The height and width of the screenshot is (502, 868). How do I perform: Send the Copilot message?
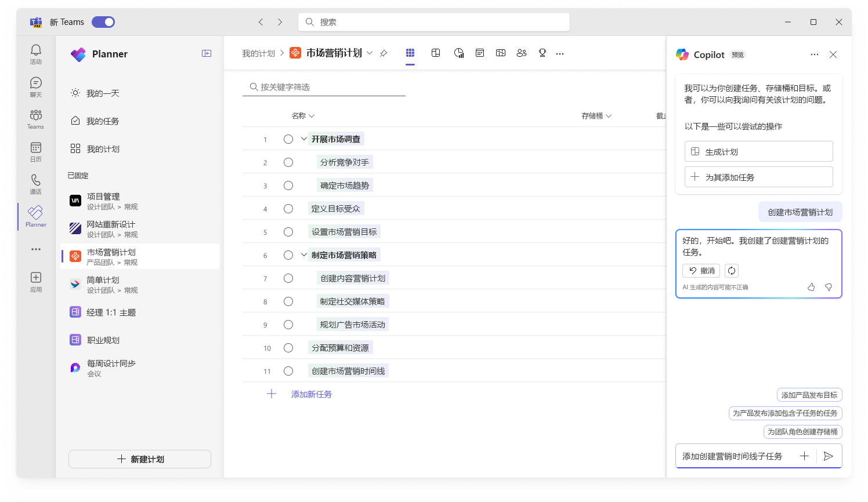coord(829,456)
